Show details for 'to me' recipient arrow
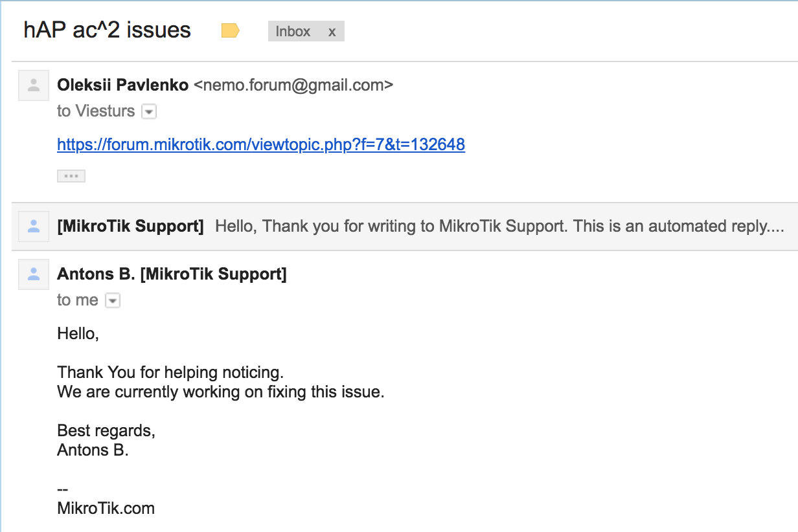The height and width of the screenshot is (532, 798). point(113,301)
